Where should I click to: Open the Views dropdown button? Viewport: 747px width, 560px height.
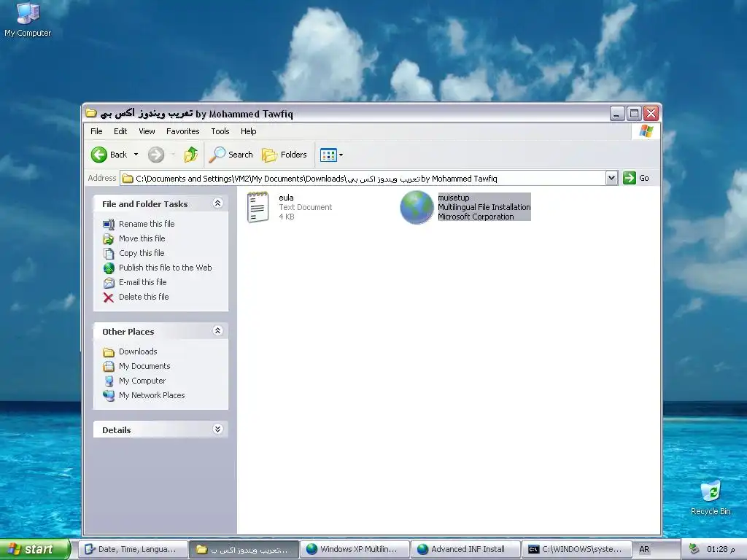pos(332,155)
